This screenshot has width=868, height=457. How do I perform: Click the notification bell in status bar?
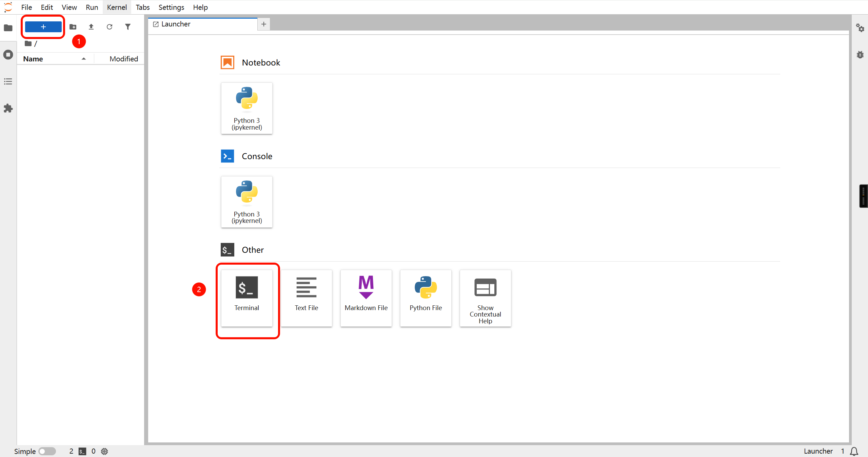pos(854,451)
